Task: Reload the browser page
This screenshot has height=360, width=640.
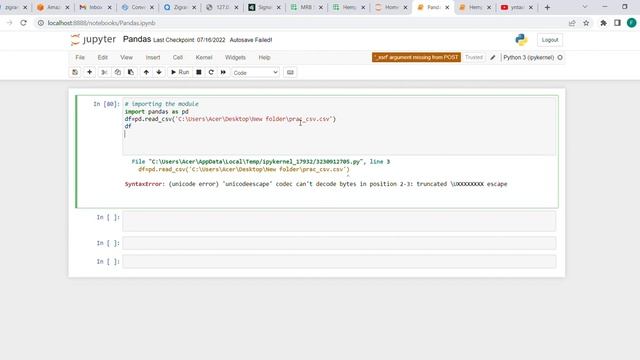Action: click(23, 23)
